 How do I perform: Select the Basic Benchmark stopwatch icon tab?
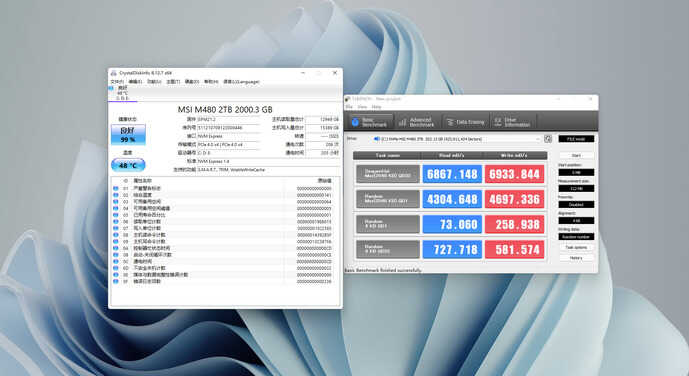coord(355,122)
